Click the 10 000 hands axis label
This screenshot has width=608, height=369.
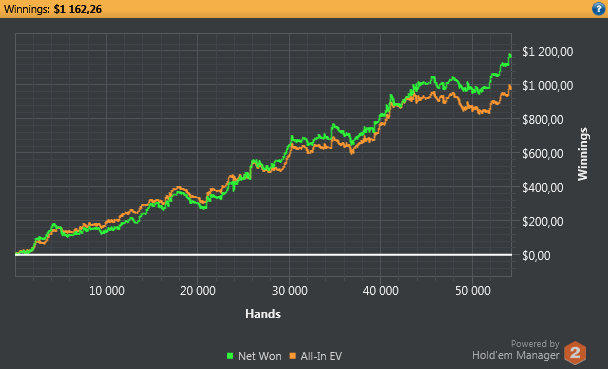pyautogui.click(x=107, y=291)
